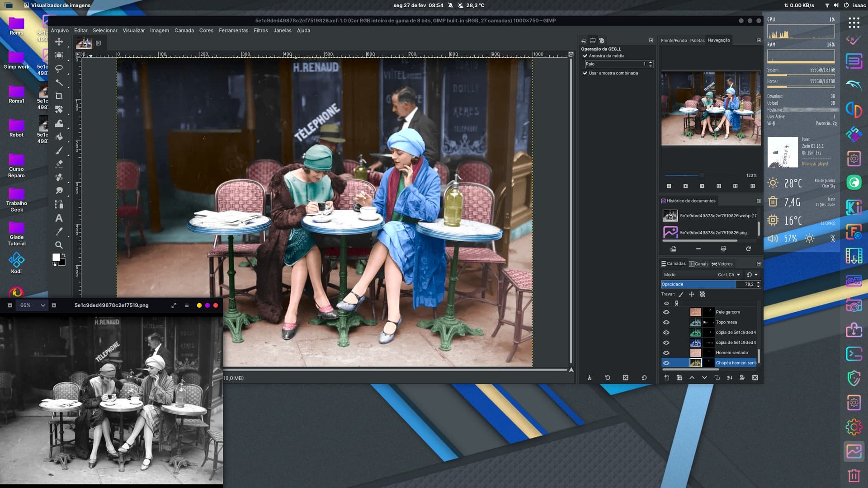Open the Camada menu
This screenshot has height=488, width=868.
click(x=184, y=31)
